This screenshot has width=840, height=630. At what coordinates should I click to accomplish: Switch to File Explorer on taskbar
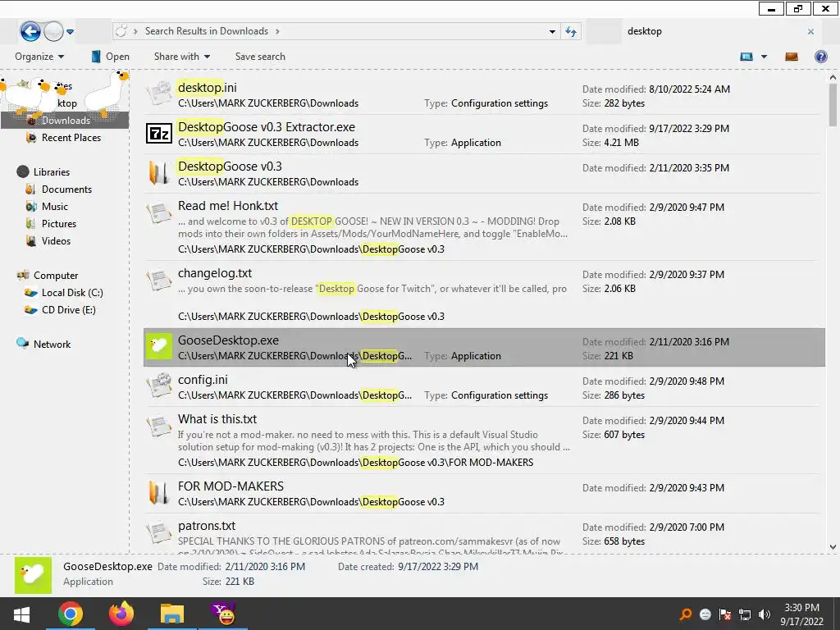pos(172,614)
